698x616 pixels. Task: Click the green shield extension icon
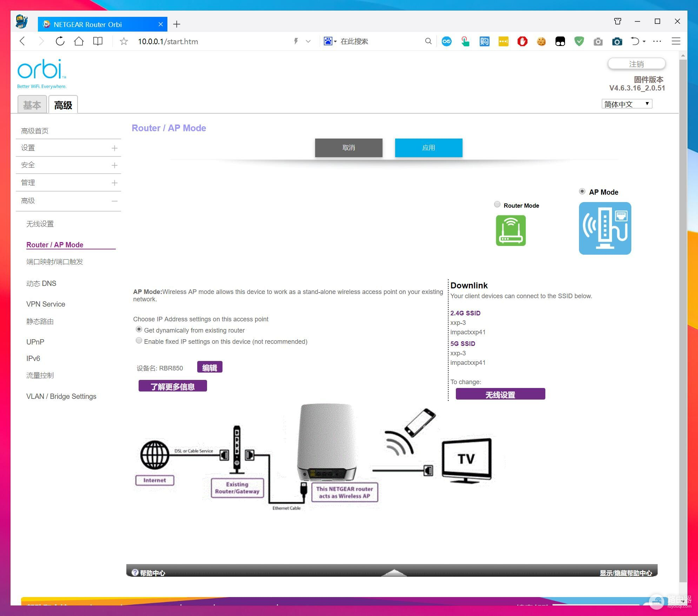[x=579, y=41]
